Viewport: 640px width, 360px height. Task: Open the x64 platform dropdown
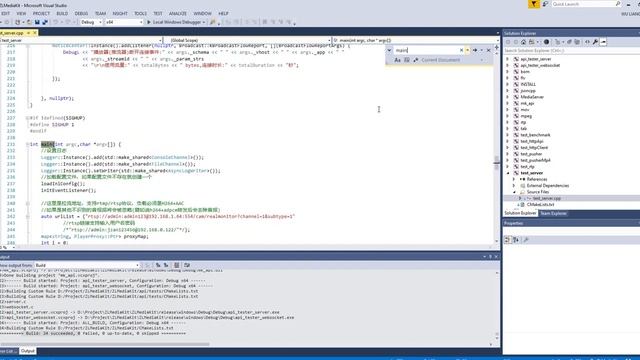(x=124, y=22)
